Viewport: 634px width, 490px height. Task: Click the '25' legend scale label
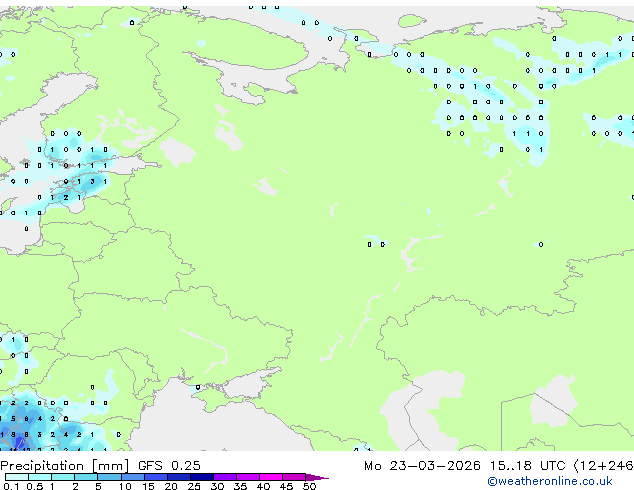194,486
